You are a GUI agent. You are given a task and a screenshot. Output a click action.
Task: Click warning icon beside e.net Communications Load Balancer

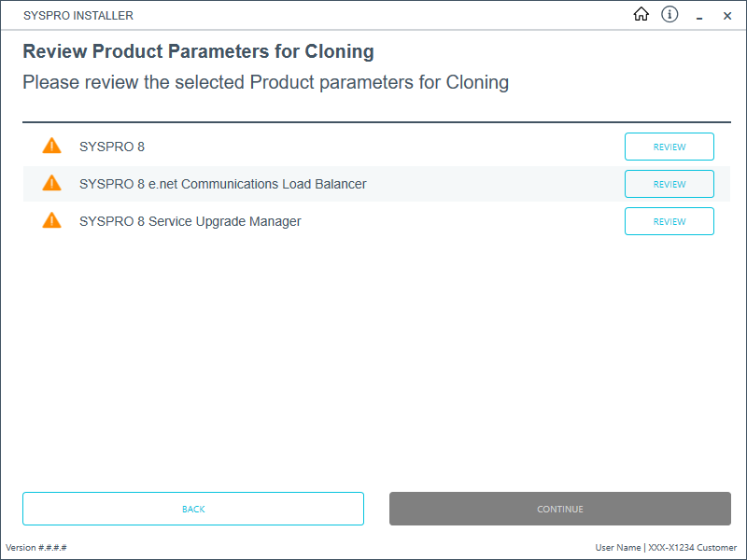(52, 183)
